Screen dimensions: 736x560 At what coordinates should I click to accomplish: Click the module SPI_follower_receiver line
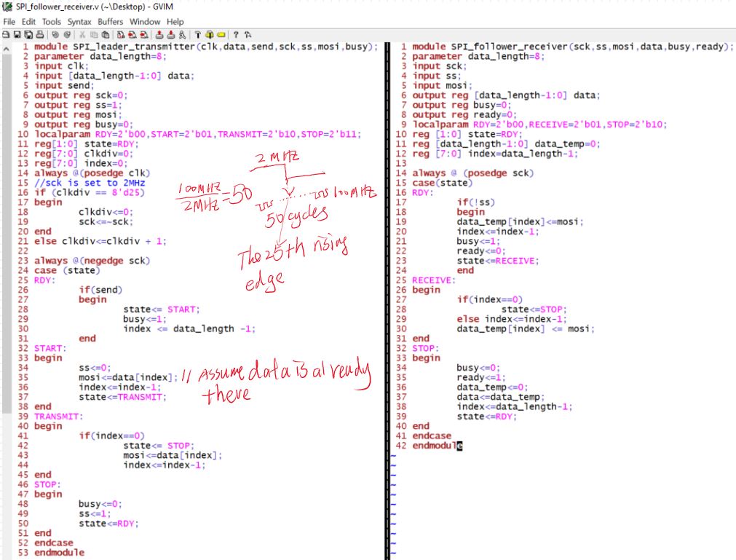coord(573,47)
